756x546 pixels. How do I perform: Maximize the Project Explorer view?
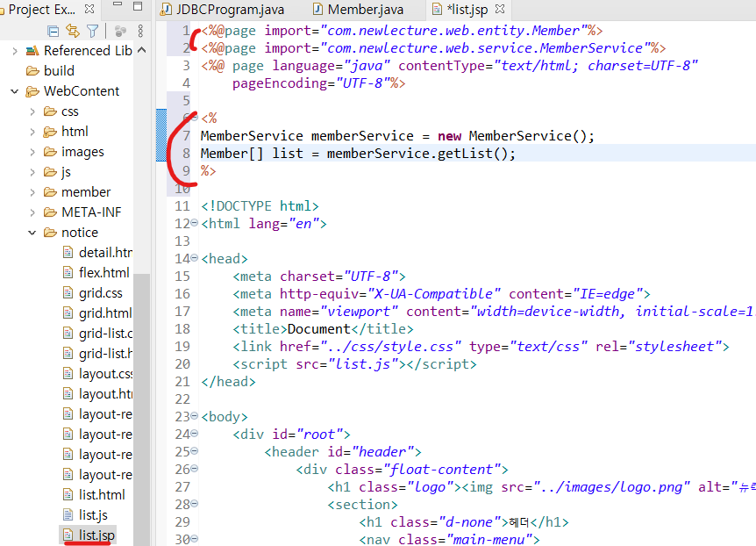(138, 6)
